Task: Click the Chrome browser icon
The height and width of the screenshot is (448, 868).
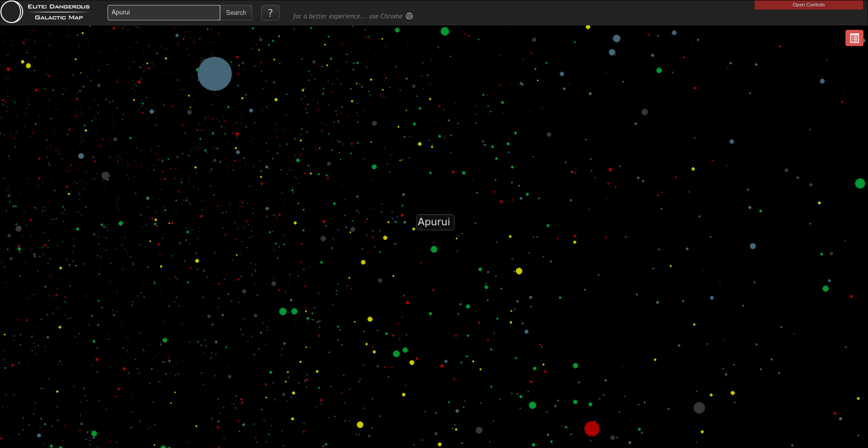Action: [x=409, y=16]
